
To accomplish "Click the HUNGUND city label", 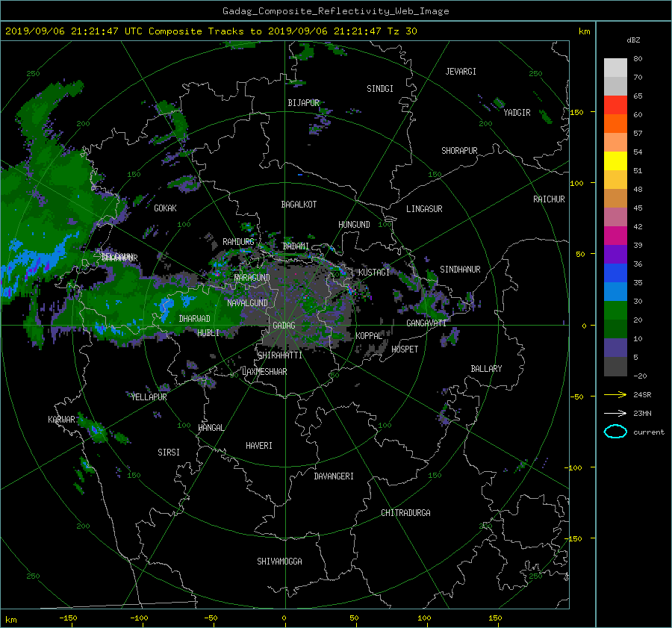I will click(x=354, y=225).
